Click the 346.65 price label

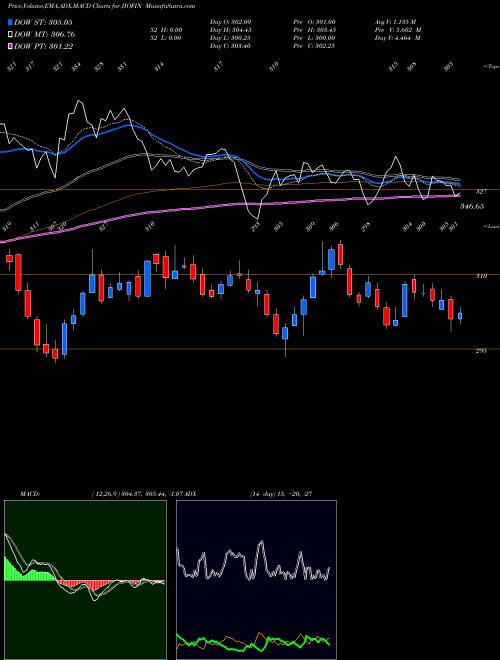[472, 207]
